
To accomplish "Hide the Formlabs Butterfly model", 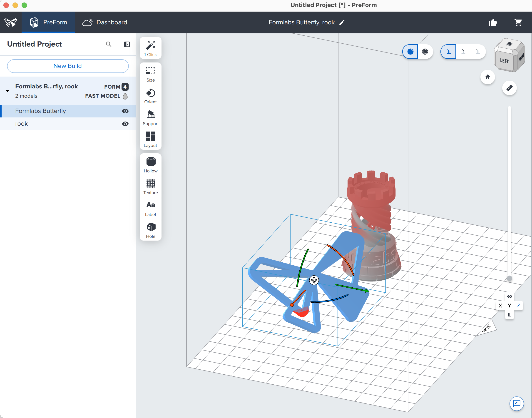I will [x=125, y=111].
